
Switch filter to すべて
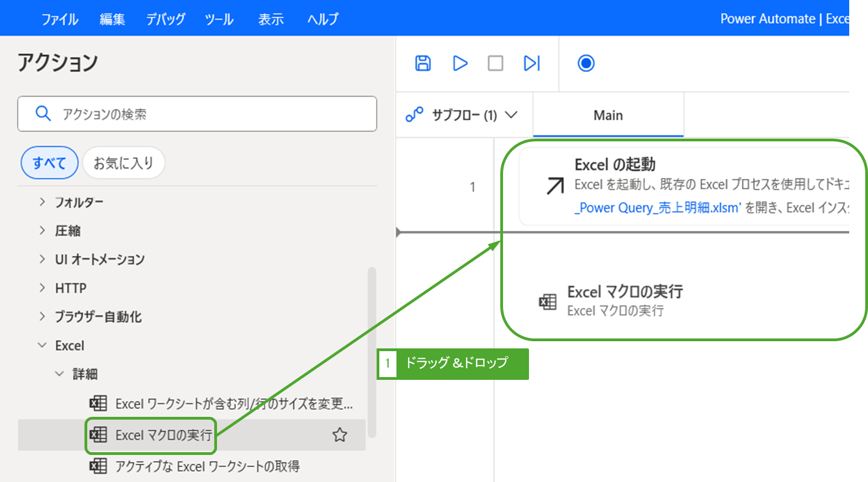49,163
